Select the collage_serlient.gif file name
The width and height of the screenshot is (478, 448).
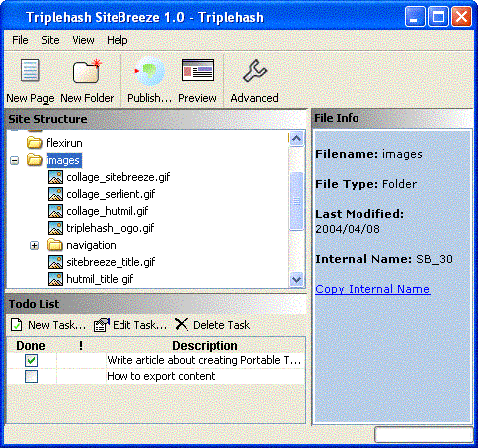[x=111, y=194]
